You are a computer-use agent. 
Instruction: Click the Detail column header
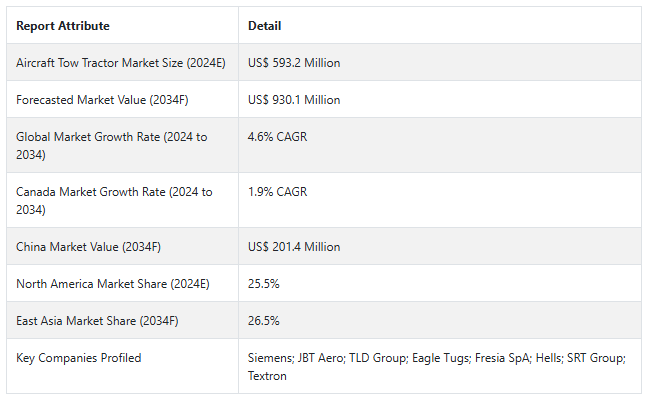tap(264, 26)
